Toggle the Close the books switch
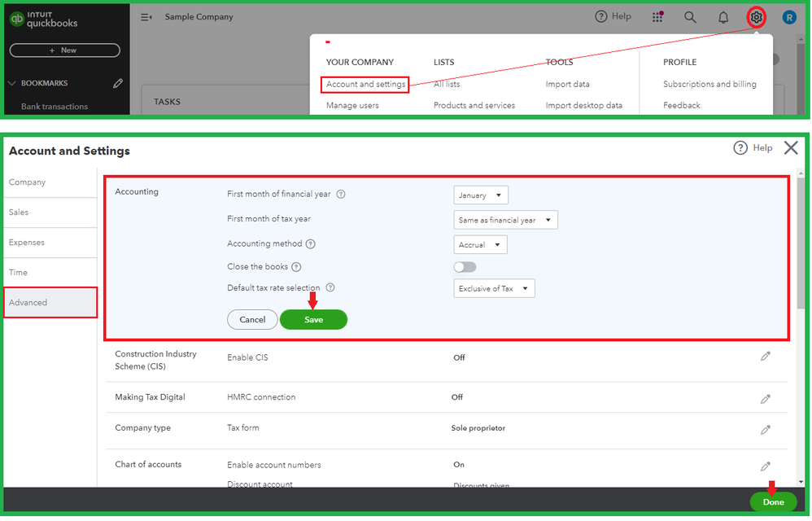The image size is (812, 521). pyautogui.click(x=465, y=267)
